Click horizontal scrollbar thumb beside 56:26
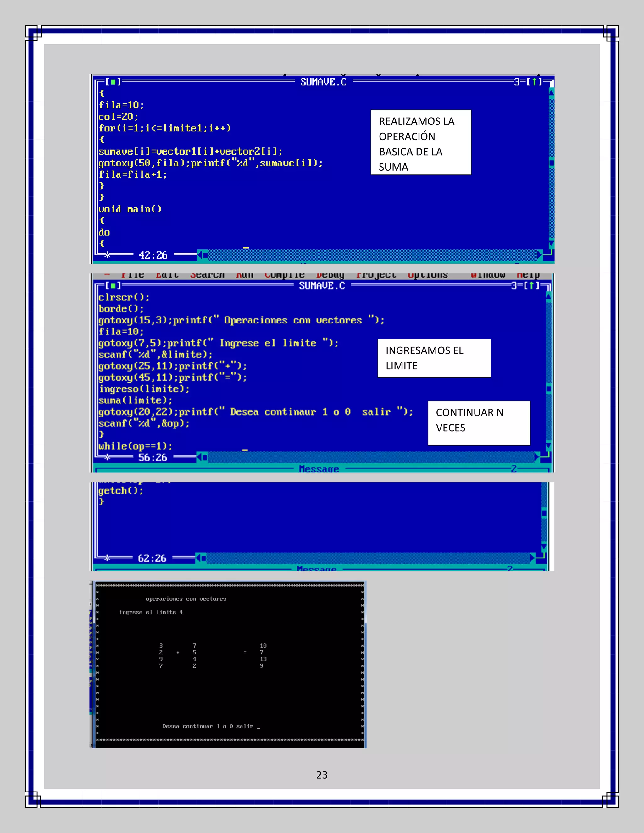 pos(205,457)
